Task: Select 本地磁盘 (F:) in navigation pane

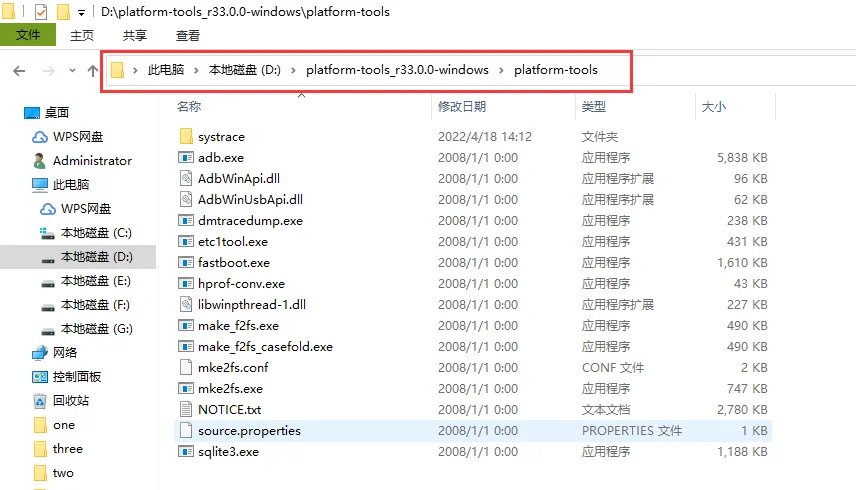Action: click(96, 305)
